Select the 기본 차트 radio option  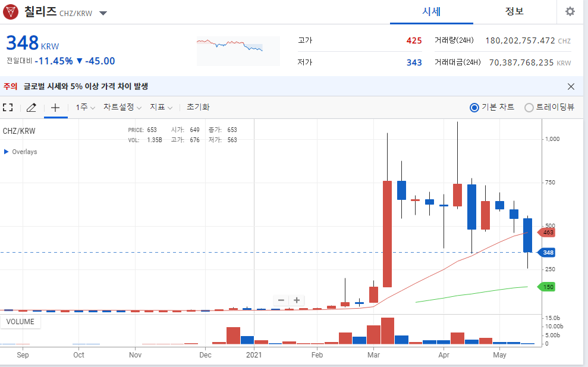(x=474, y=108)
